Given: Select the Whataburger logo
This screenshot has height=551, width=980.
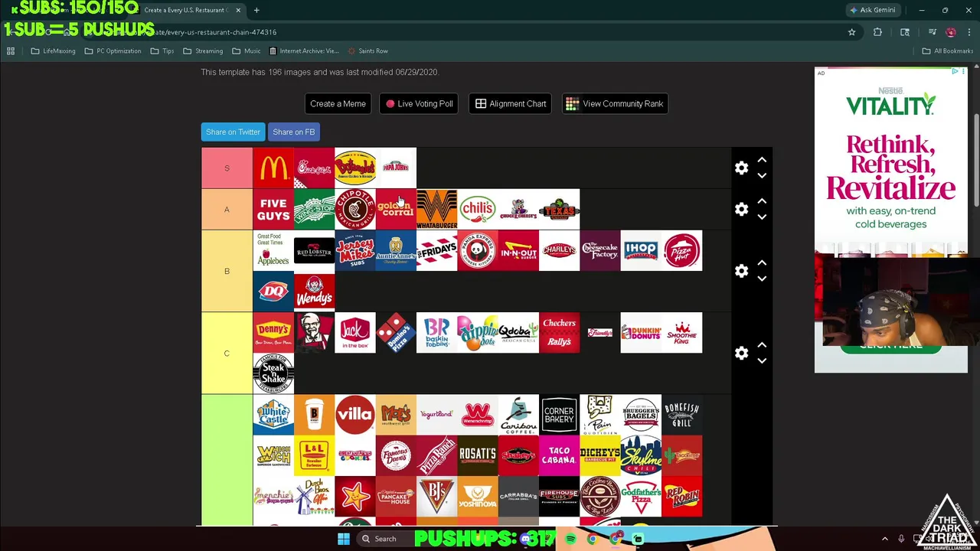Looking at the screenshot, I should click(436, 209).
